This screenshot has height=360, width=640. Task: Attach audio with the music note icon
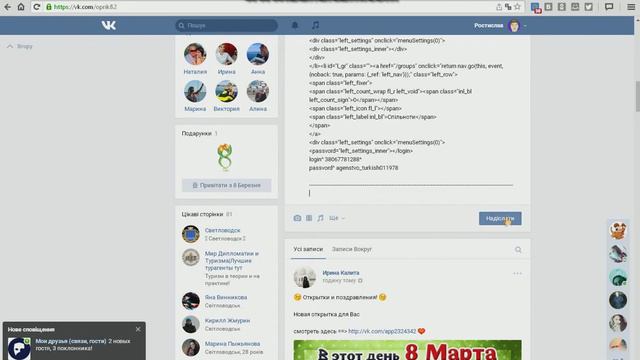pyautogui.click(x=320, y=218)
